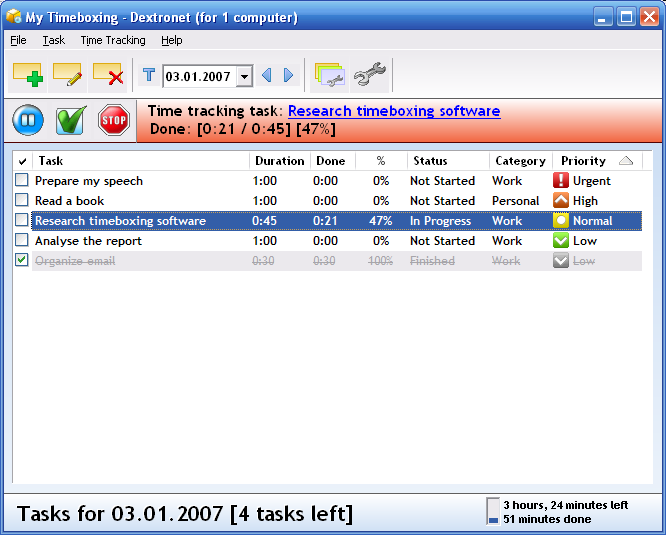Click 'Tasks for 03.01.2007' status heading
The image size is (666, 535).
120,513
